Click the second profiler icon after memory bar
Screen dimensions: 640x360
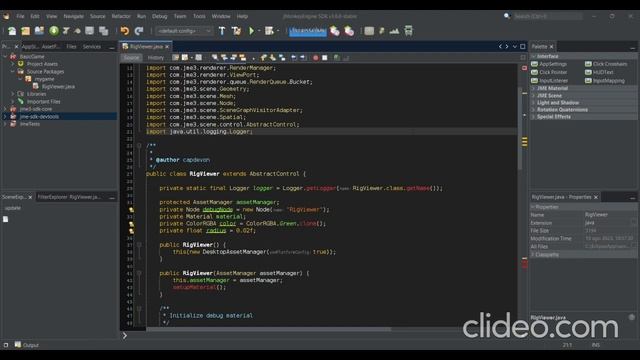(x=349, y=31)
